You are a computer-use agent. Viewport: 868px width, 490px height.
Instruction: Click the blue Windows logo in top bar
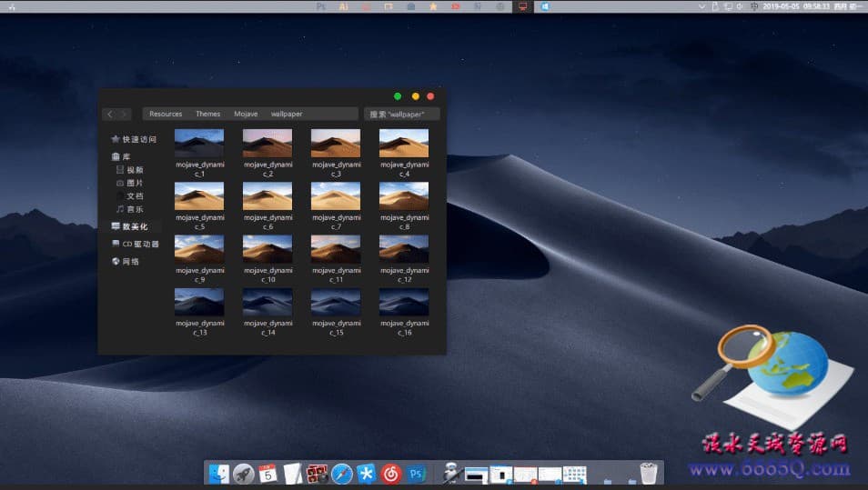(545, 6)
